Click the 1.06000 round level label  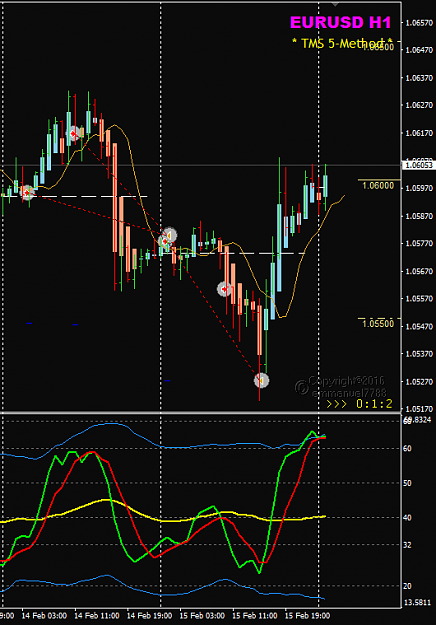(378, 186)
